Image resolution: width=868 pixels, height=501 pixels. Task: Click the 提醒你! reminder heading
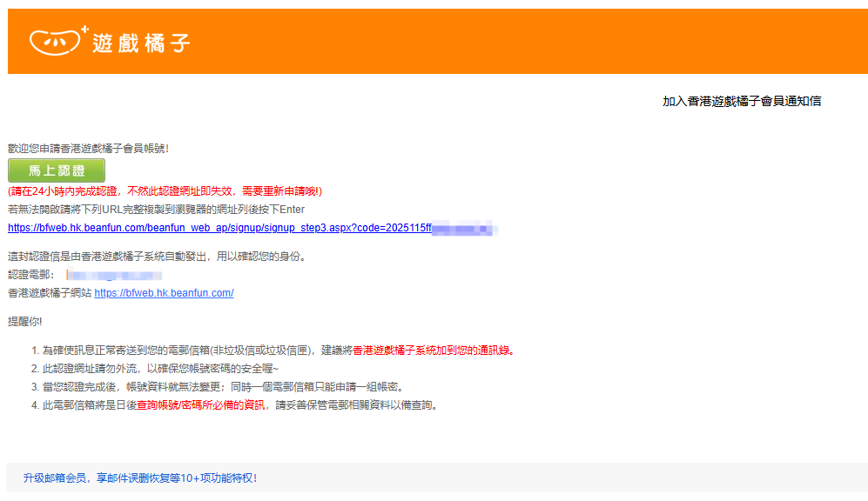(x=24, y=321)
